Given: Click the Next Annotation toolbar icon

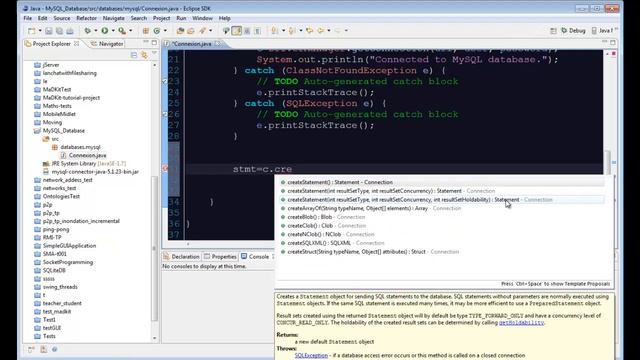Looking at the screenshot, I should click(x=275, y=31).
